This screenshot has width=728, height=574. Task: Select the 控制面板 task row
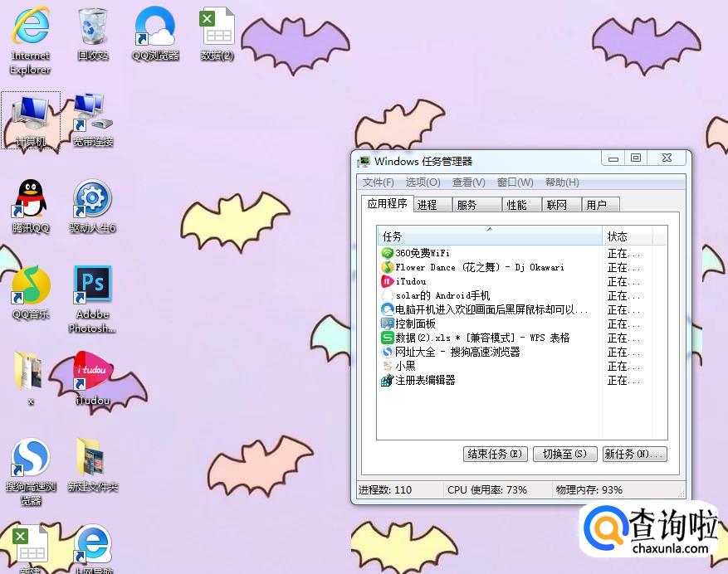click(x=522, y=323)
